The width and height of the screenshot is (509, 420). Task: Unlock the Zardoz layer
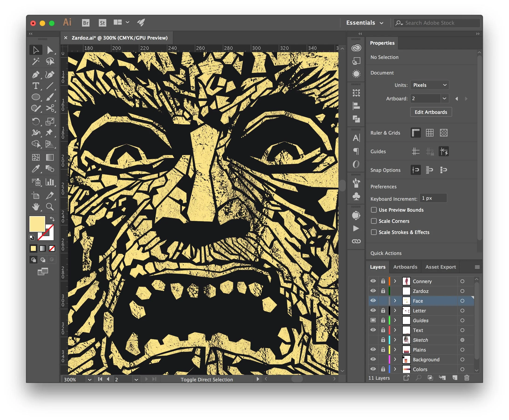point(383,291)
